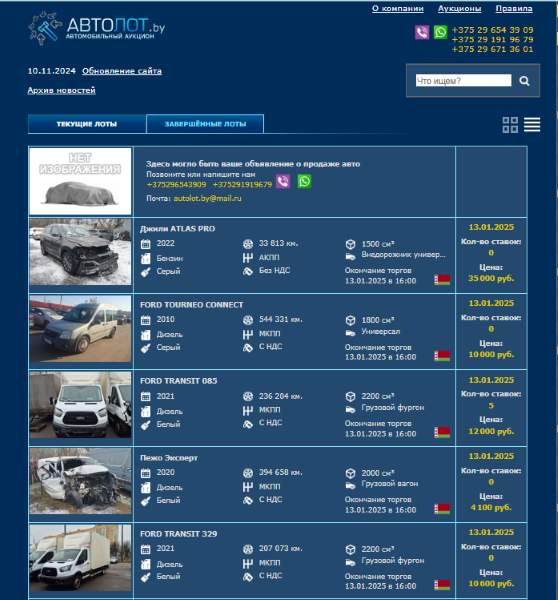
Task: Click the Автолот.by logo
Action: (96, 28)
